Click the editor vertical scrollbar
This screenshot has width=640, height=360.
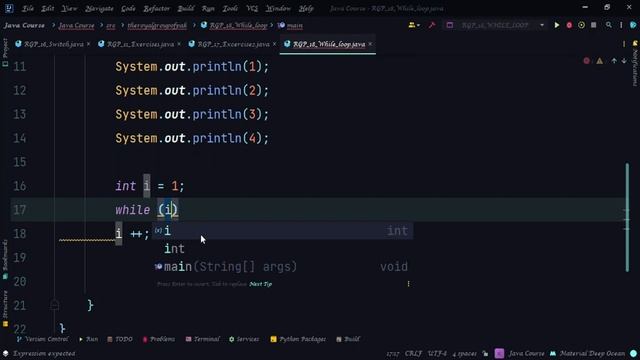(x=627, y=217)
